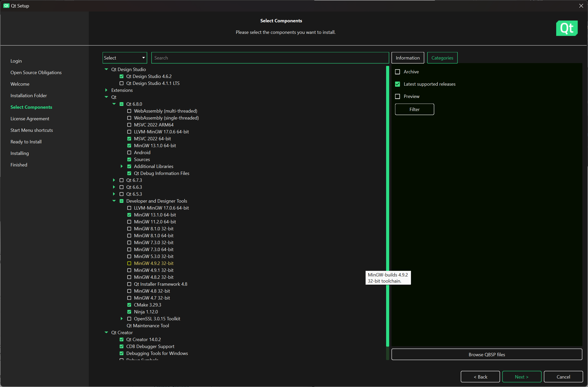
Task: Click the Qt Setup title bar icon
Action: pyautogui.click(x=6, y=6)
